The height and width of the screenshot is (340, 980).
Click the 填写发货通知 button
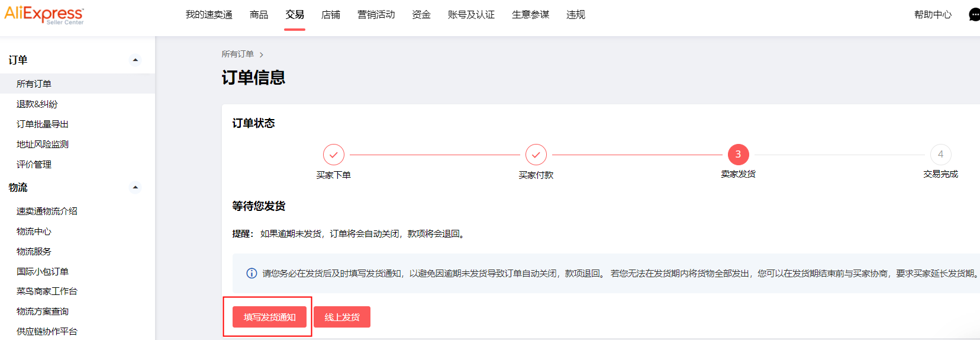pos(269,317)
